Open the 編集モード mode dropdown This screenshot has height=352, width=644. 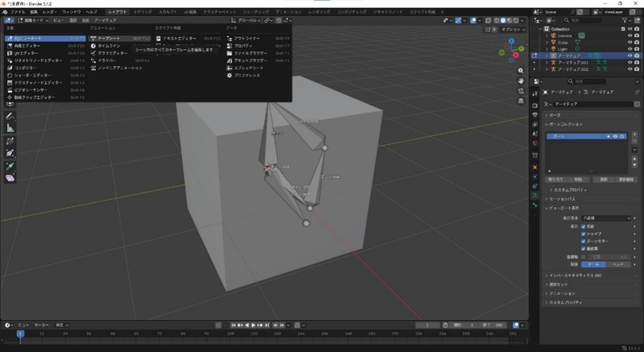tap(33, 20)
